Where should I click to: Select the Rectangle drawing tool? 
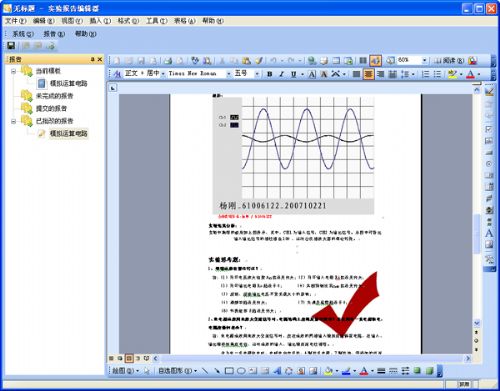pyautogui.click(x=229, y=371)
